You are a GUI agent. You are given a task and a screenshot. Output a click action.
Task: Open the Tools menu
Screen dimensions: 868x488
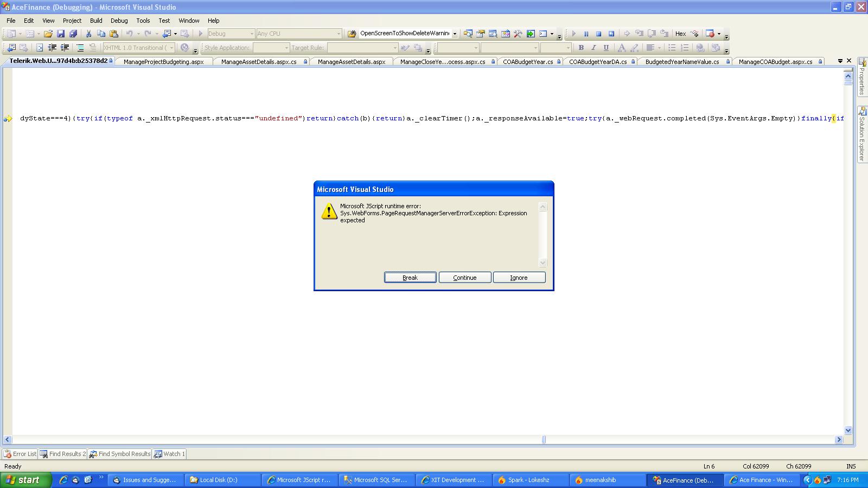click(x=143, y=21)
